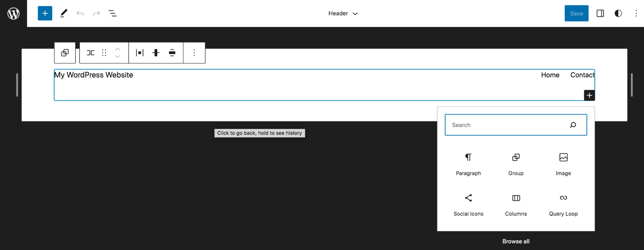Open the justify items control

(139, 53)
